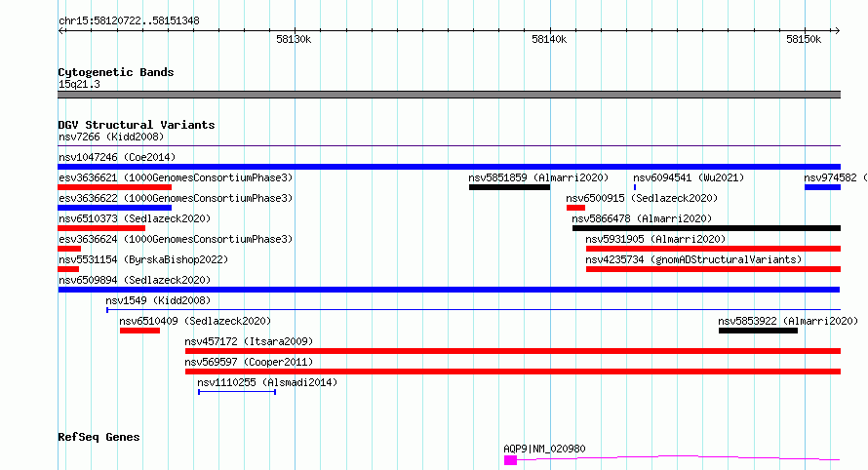Select the nsv1047246 (Coe2014) blue bar
Viewport: 868px width, 470px height.
click(x=449, y=167)
